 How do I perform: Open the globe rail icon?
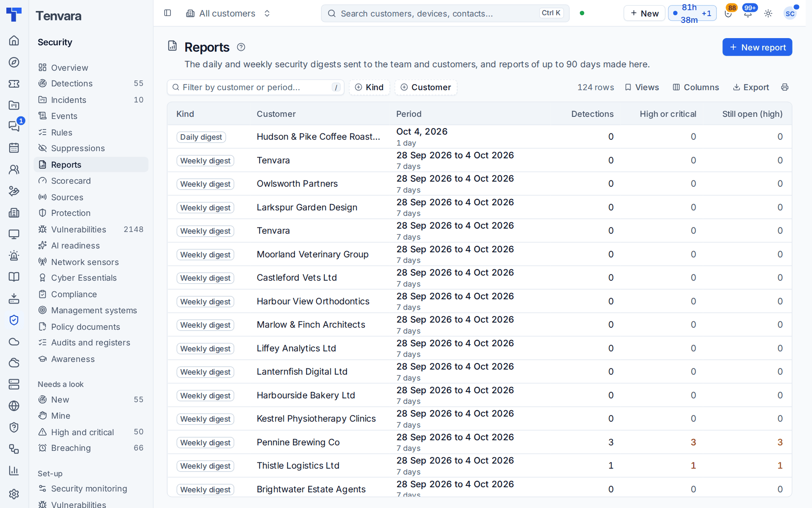click(14, 406)
